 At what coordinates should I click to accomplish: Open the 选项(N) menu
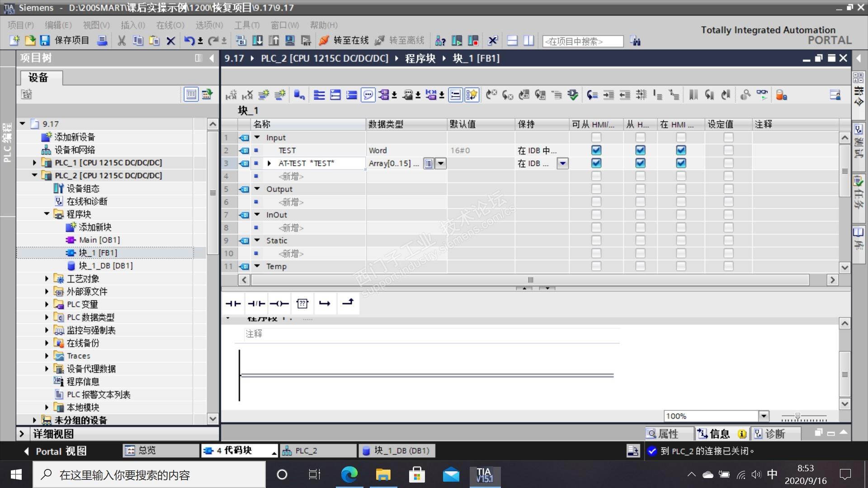(x=209, y=25)
